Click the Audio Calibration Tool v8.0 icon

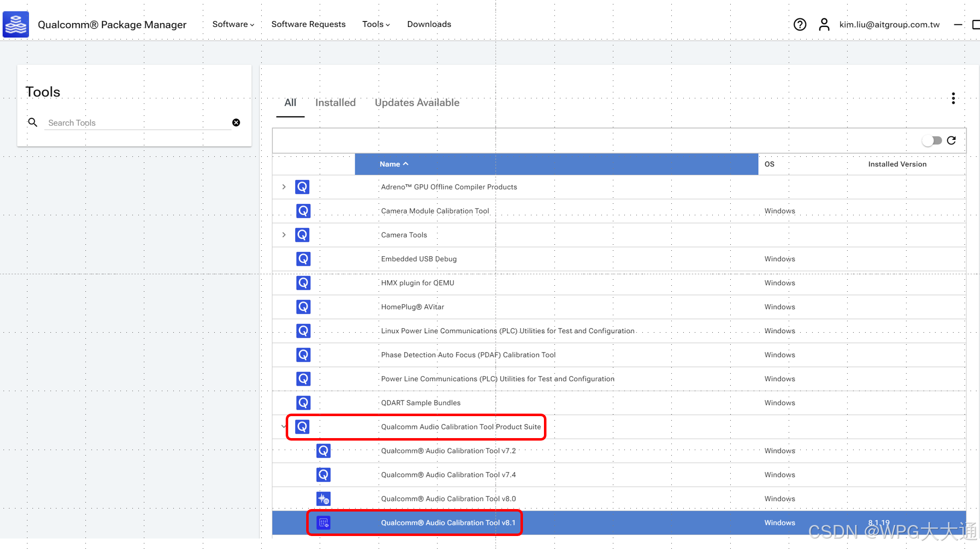323,499
